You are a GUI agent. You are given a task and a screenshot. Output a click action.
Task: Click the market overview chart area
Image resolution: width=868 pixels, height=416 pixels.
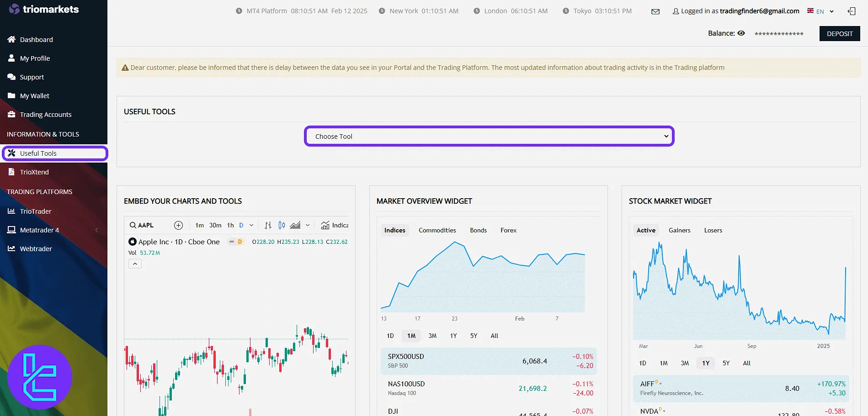pyautogui.click(x=483, y=277)
